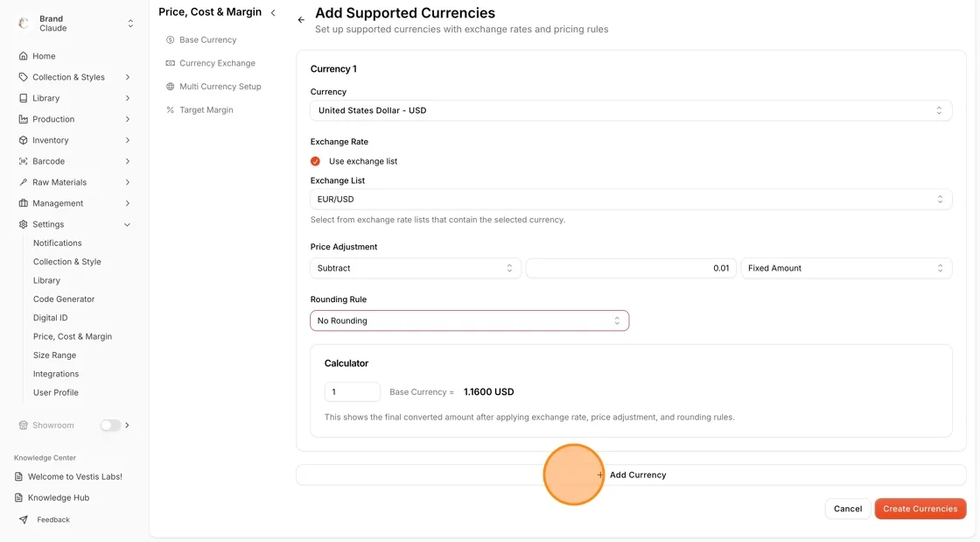Expand the Raw Materials submenu arrow
Image resolution: width=980 pixels, height=542 pixels.
tap(128, 182)
